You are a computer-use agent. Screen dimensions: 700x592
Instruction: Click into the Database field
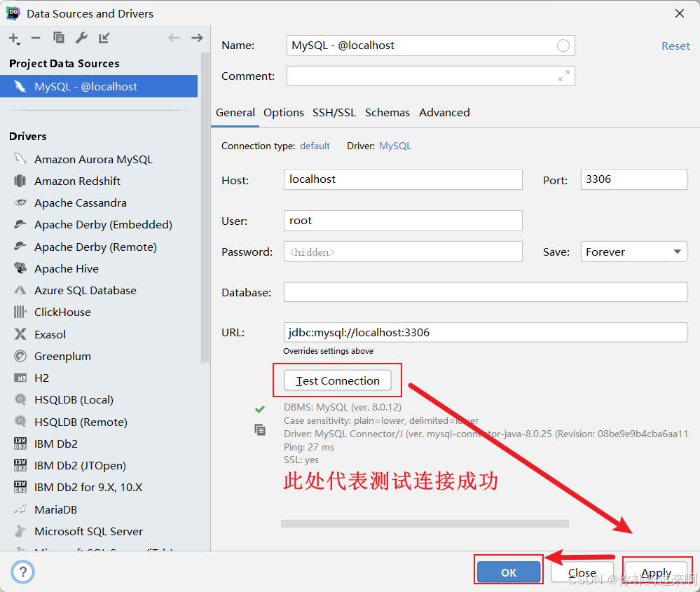(x=486, y=292)
